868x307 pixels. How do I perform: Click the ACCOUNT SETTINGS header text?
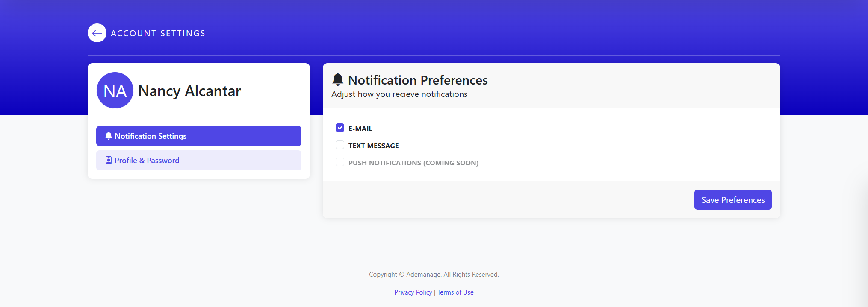pos(158,33)
